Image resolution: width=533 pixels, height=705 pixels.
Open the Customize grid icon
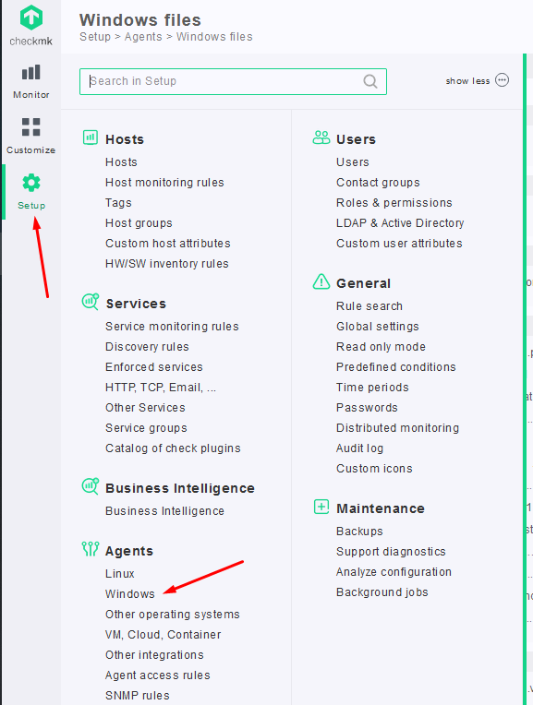pos(31,127)
